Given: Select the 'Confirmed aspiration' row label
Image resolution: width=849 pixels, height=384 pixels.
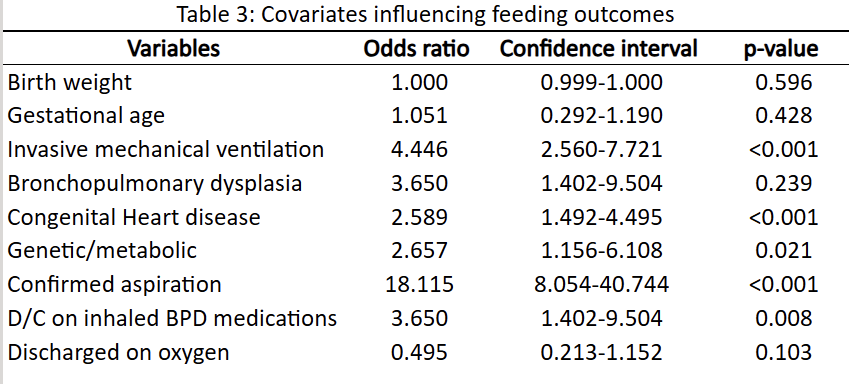Looking at the screenshot, I should [114, 284].
